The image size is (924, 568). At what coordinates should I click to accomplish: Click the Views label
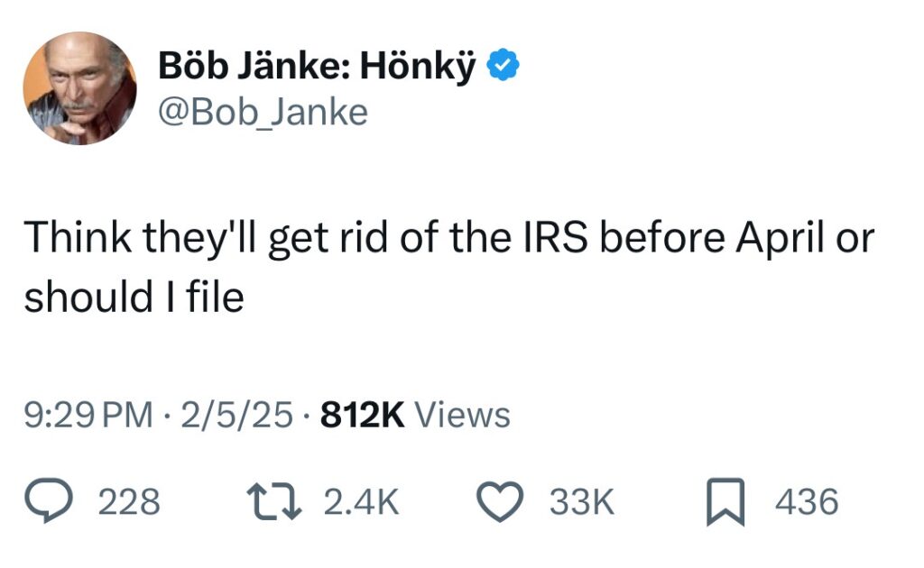[466, 416]
